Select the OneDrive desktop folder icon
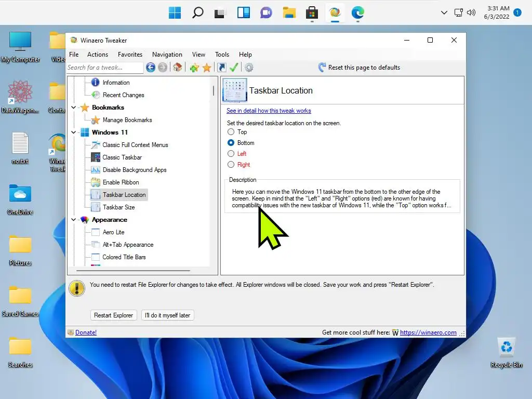The width and height of the screenshot is (532, 399). tap(20, 199)
